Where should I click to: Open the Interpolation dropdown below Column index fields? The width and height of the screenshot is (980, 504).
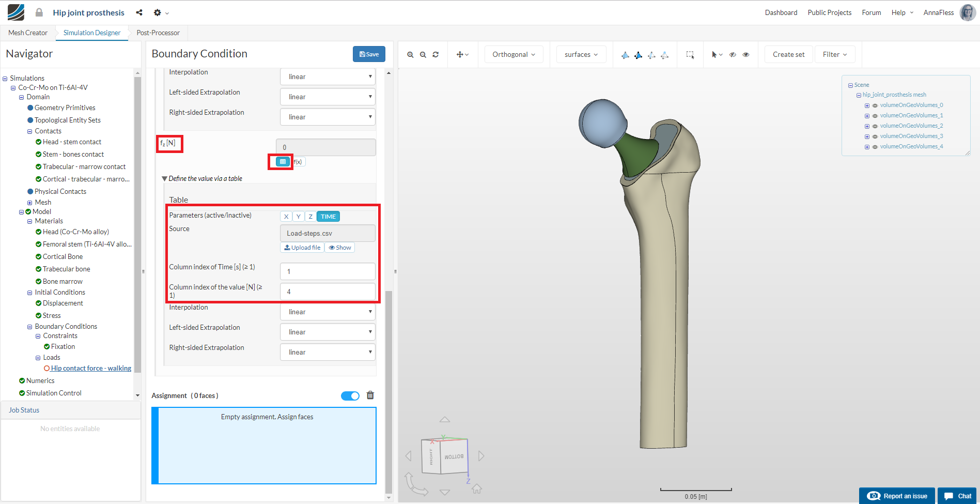pyautogui.click(x=328, y=312)
